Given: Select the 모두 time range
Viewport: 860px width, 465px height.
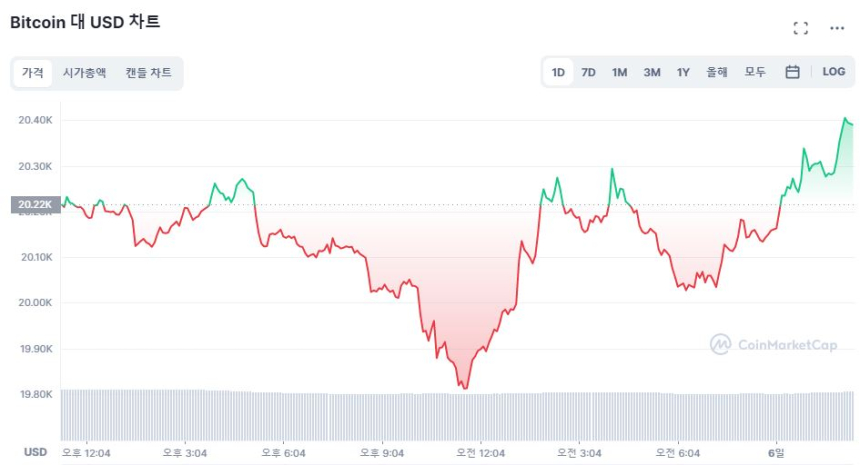Looking at the screenshot, I should (755, 72).
